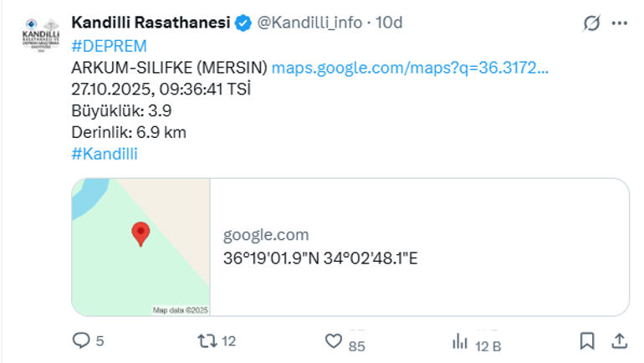Reply to the Kandilli earthquake tweet

[x=81, y=340]
